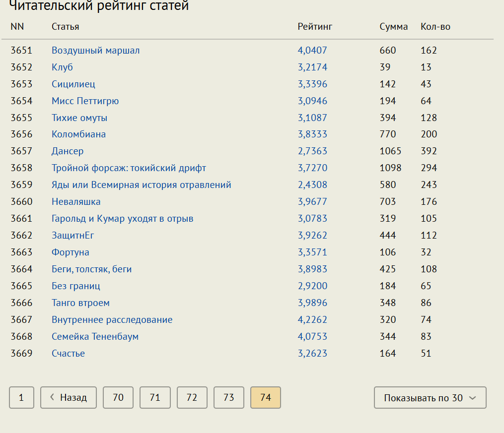Image resolution: width=504 pixels, height=433 pixels.
Task: Open the article Коломбиана
Action: pyautogui.click(x=78, y=134)
